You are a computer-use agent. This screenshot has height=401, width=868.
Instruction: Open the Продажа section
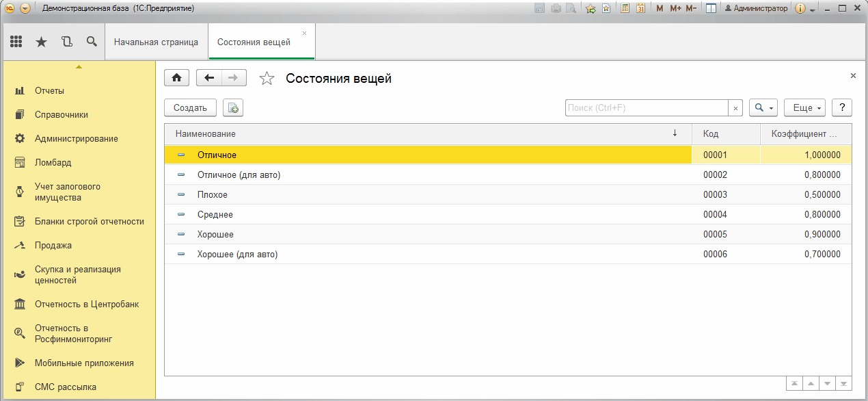79,245
